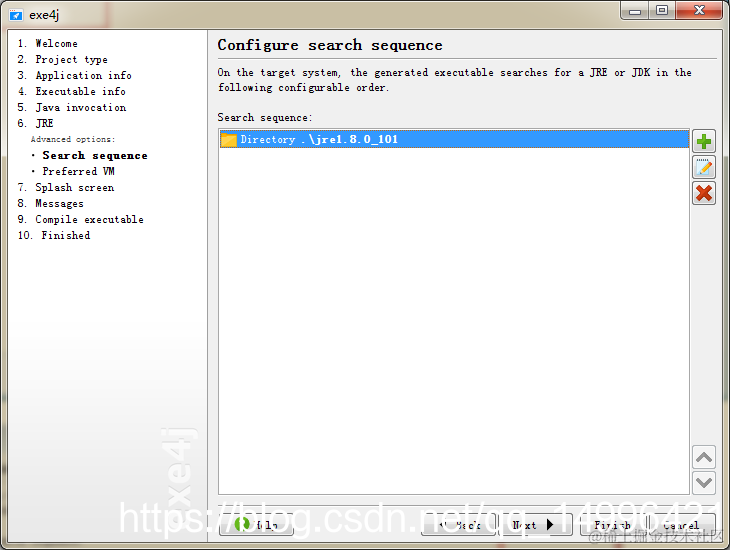730x550 pixels.
Task: Open the Search sequence advanced option
Action: click(95, 155)
